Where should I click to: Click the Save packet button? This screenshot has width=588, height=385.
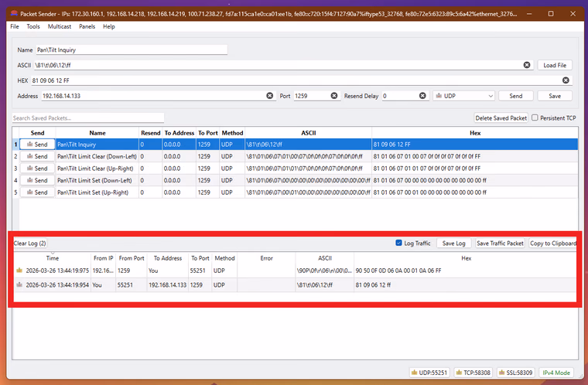(x=555, y=96)
